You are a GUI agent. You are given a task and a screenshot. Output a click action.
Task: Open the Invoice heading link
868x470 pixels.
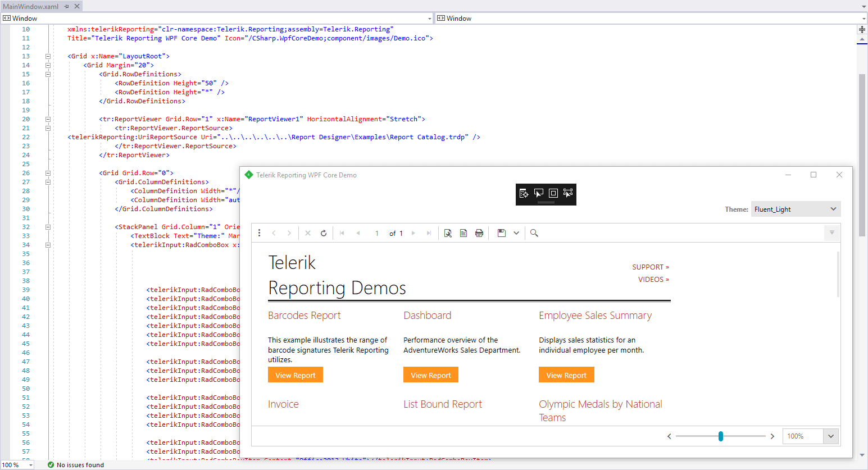pos(283,404)
